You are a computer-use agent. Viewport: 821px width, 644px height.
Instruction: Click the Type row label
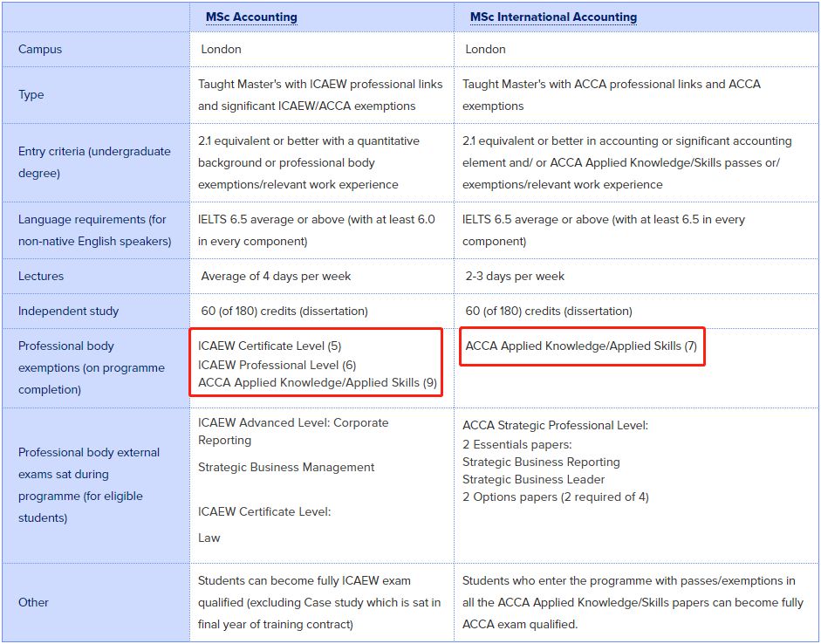tap(31, 95)
